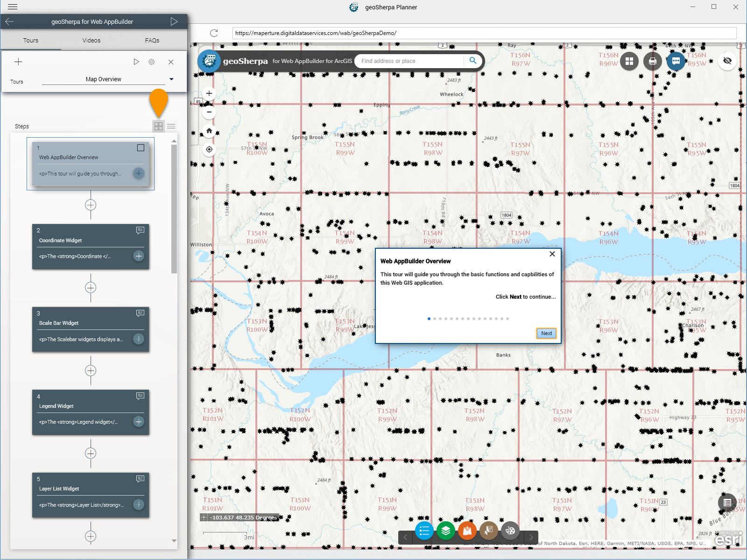Open tour settings gear

[152, 62]
